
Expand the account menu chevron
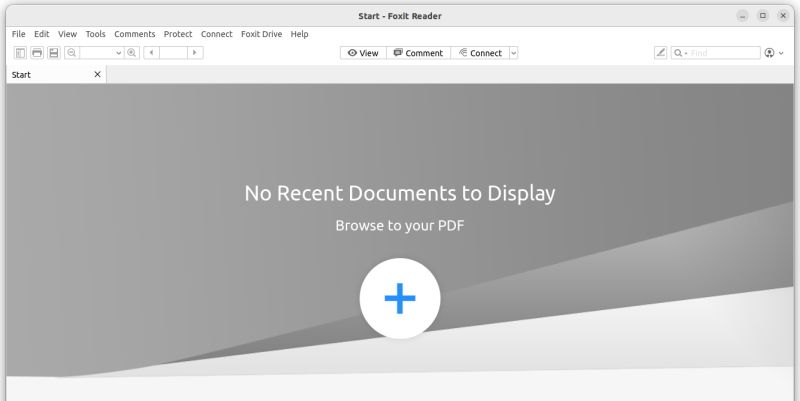[x=781, y=53]
